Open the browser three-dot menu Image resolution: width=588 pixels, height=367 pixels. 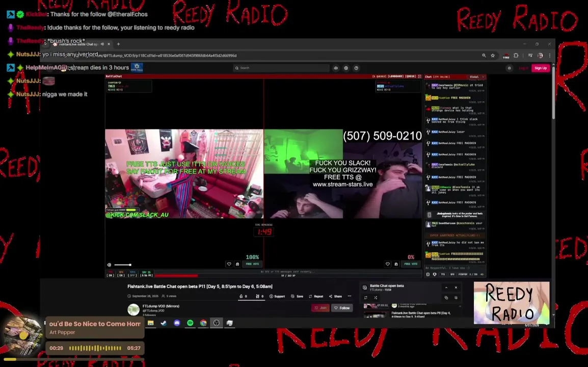pyautogui.click(x=550, y=56)
